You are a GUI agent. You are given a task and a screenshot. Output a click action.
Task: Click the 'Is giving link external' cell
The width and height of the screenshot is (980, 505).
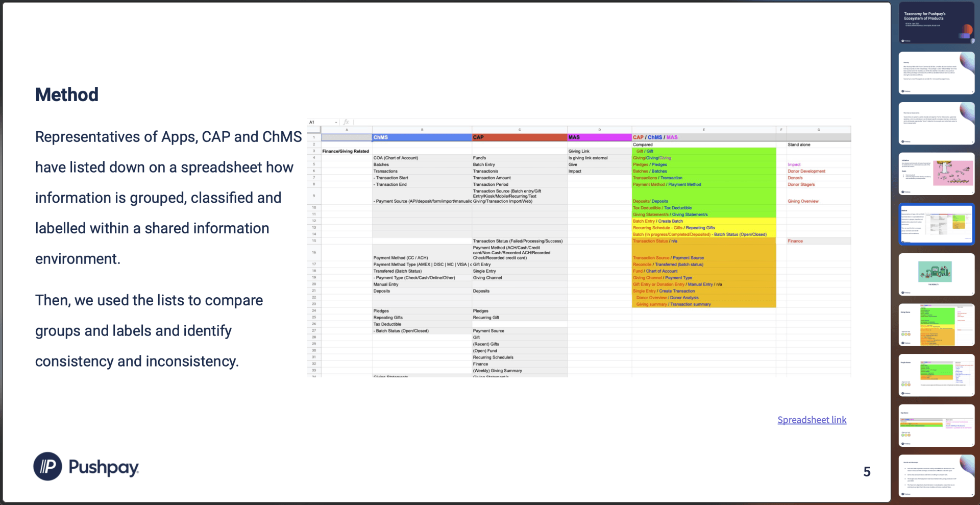(x=600, y=158)
